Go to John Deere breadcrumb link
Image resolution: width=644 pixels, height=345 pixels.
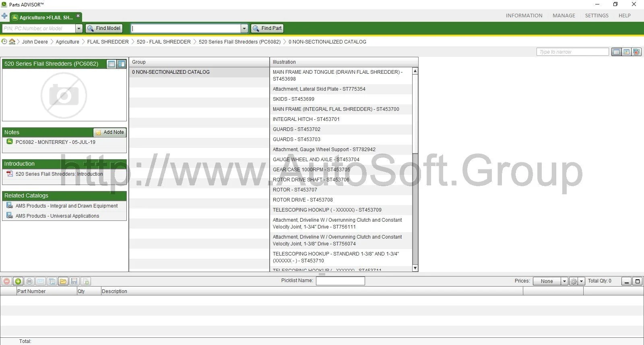point(35,42)
